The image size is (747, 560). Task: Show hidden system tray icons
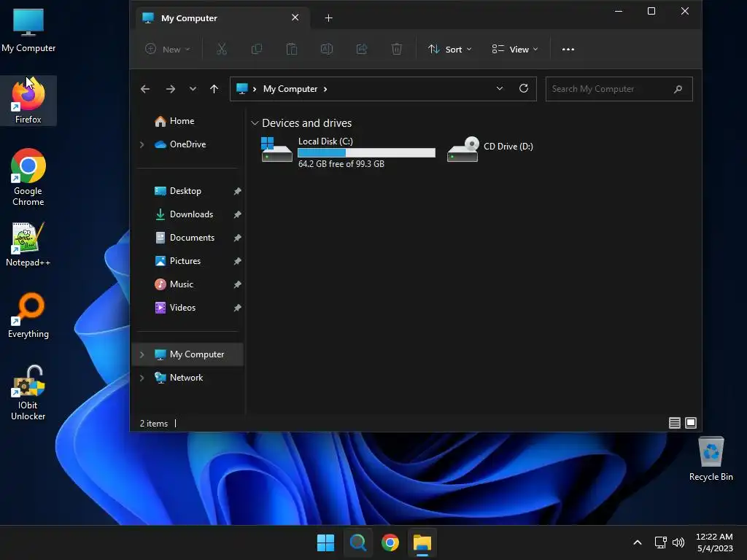click(x=638, y=542)
